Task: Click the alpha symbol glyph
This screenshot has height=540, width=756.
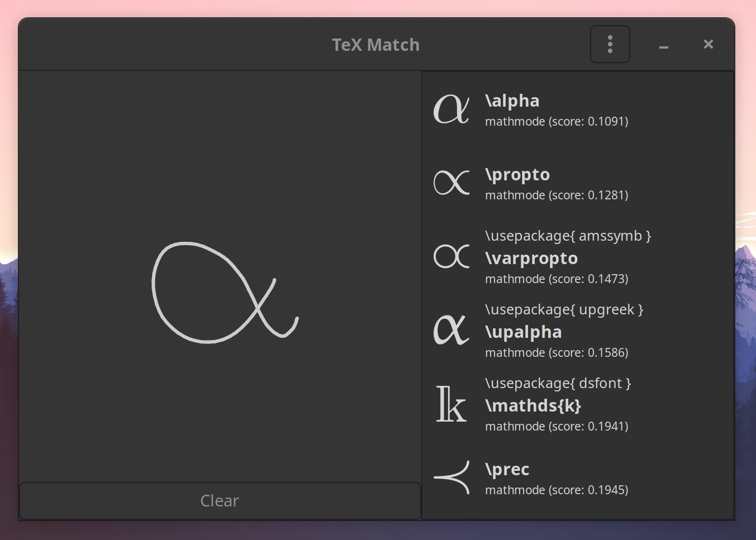Action: point(451,108)
